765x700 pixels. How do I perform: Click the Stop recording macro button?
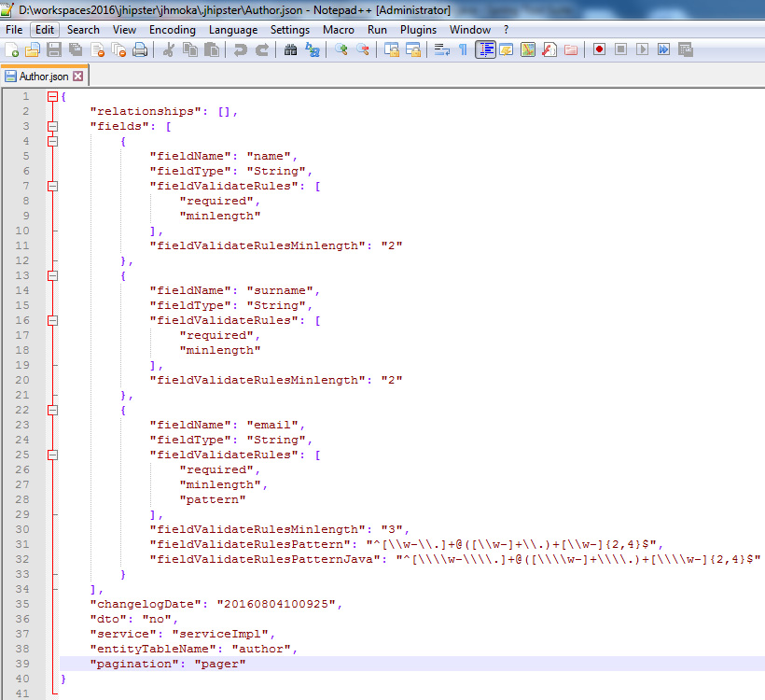[620, 49]
